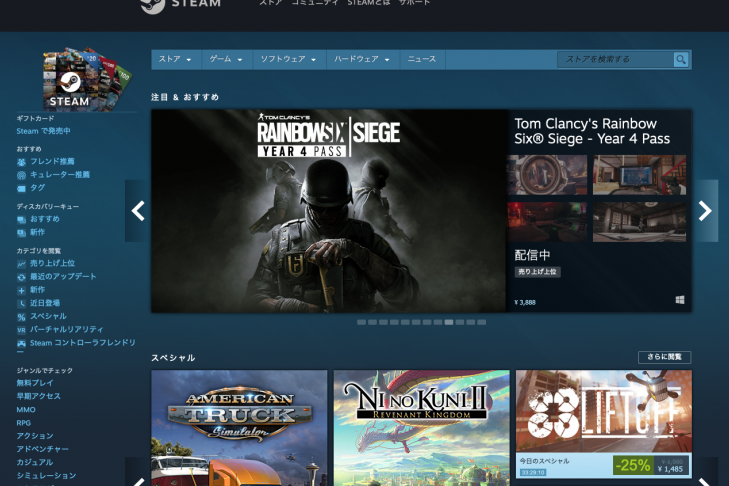Image resolution: width=729 pixels, height=486 pixels.
Task: Open the Liftoff daily special
Action: click(604, 424)
